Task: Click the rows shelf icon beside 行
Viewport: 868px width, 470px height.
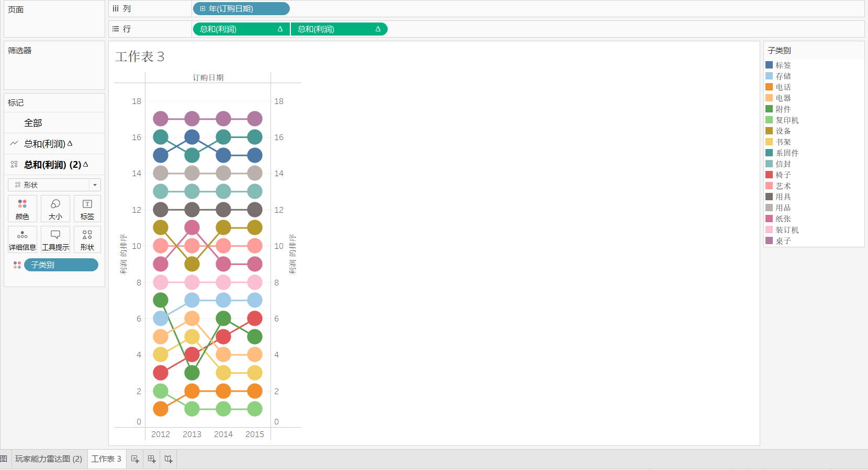Action: [116, 29]
